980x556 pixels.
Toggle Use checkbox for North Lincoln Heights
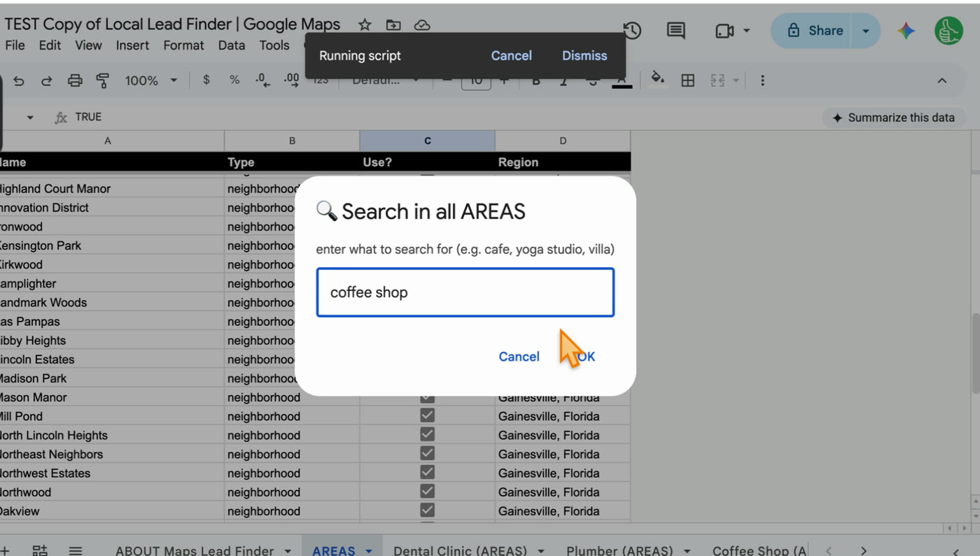click(x=427, y=434)
